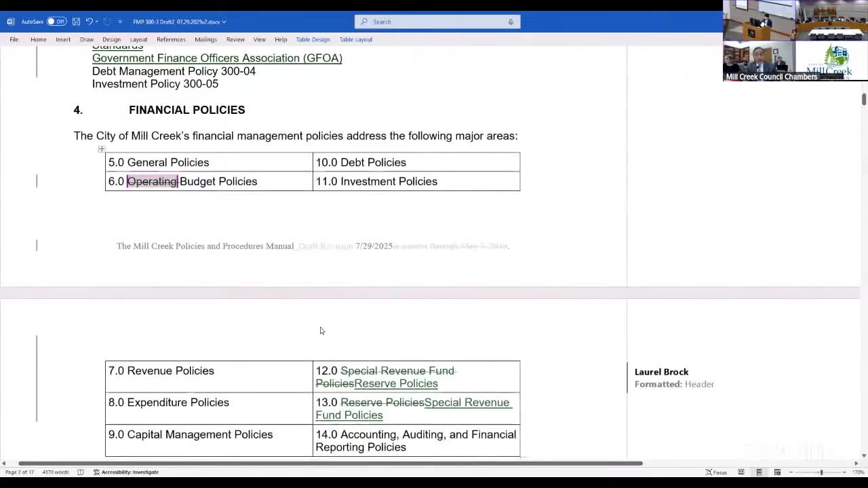Open the Insert ribbon tab
This screenshot has height=488, width=868.
tap(63, 39)
